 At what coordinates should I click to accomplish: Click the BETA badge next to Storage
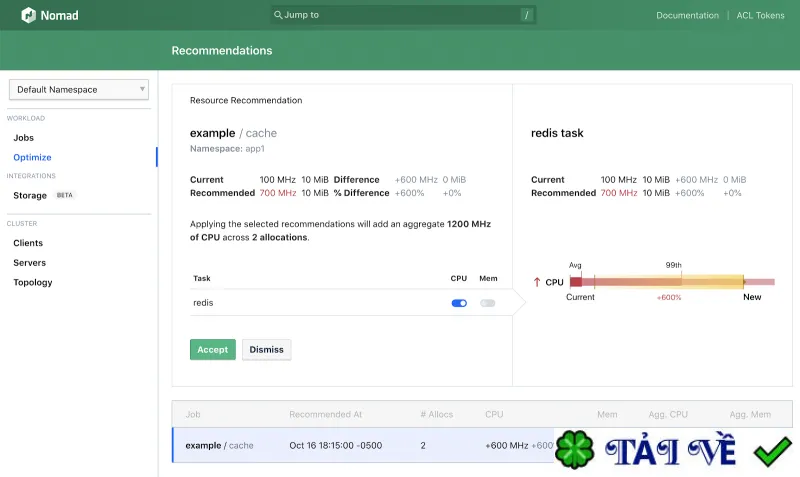64,195
